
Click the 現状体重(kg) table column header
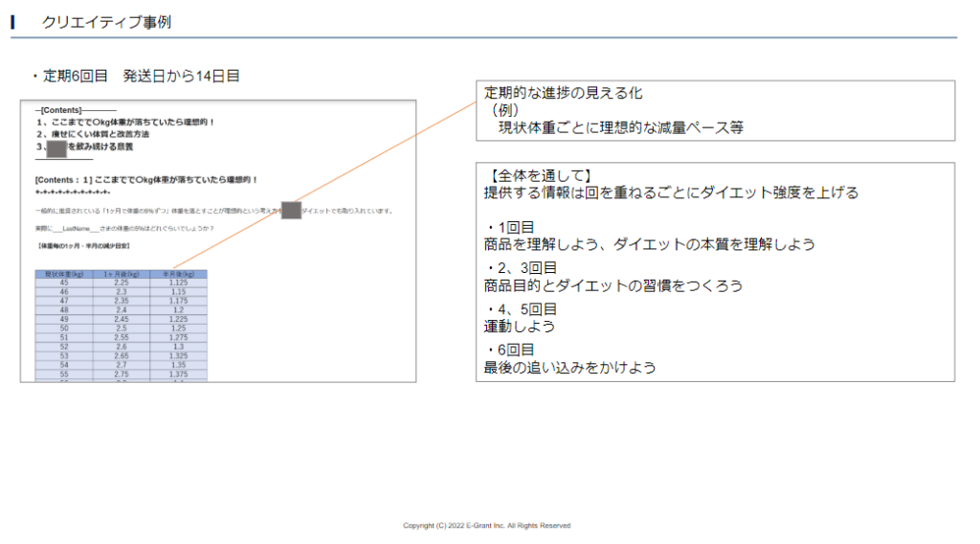coord(64,275)
